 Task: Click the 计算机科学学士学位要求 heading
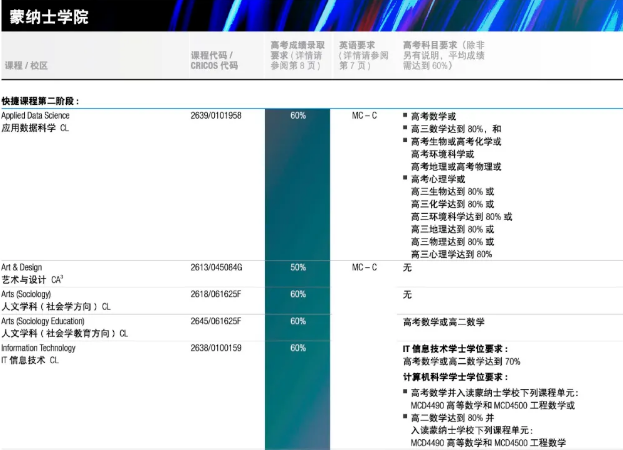click(x=454, y=377)
